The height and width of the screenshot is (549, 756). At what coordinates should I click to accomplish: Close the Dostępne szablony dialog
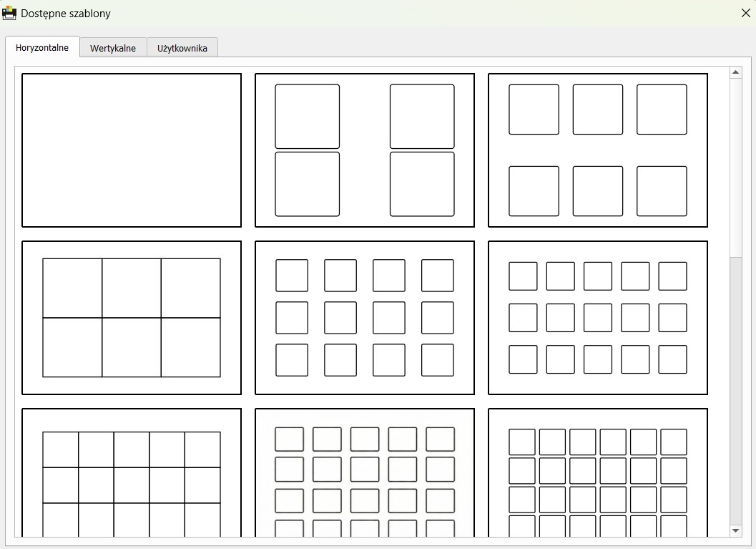745,13
